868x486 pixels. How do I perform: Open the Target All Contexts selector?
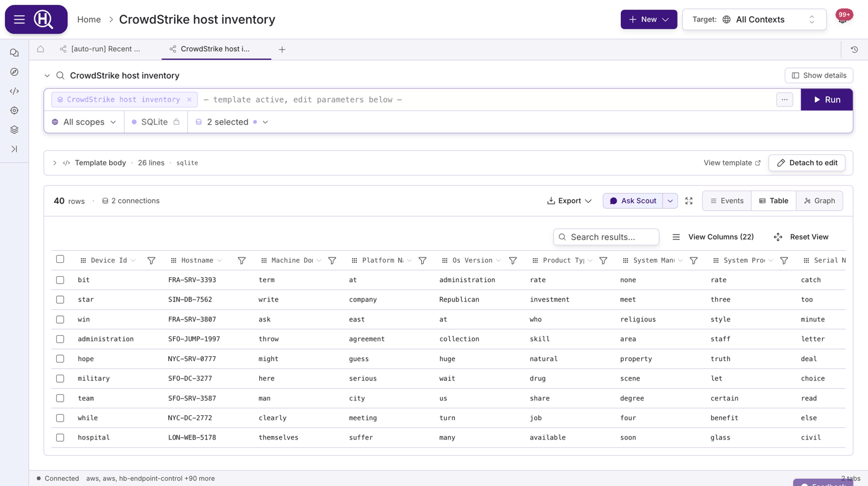point(753,19)
